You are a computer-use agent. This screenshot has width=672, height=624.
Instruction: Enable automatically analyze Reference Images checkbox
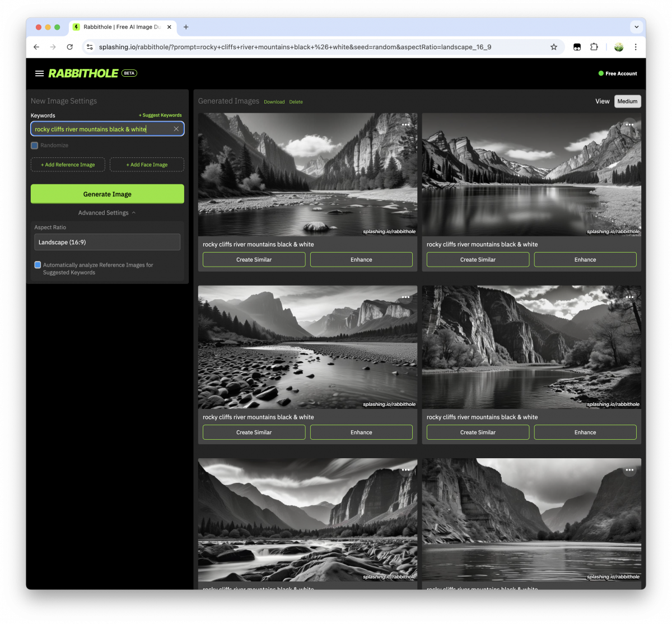point(38,265)
